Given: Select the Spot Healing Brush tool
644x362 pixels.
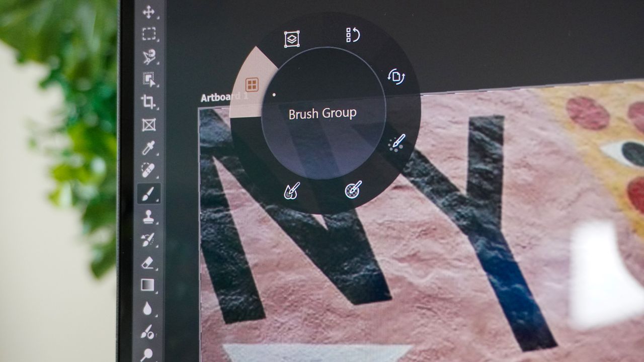Looking at the screenshot, I should click(148, 170).
